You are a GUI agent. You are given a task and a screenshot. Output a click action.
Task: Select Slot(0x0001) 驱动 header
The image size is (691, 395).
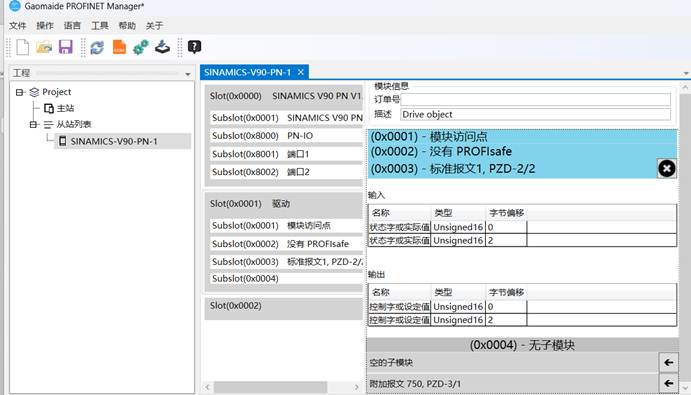pos(284,204)
